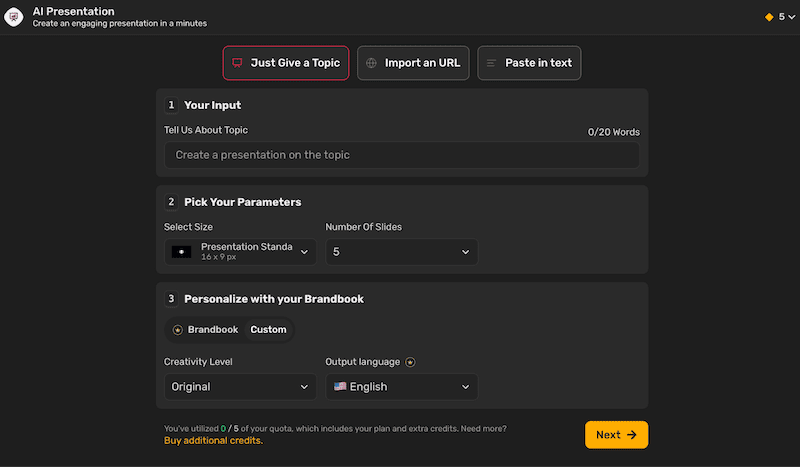This screenshot has width=800, height=467.
Task: Select the Custom personalization option
Action: coord(268,330)
